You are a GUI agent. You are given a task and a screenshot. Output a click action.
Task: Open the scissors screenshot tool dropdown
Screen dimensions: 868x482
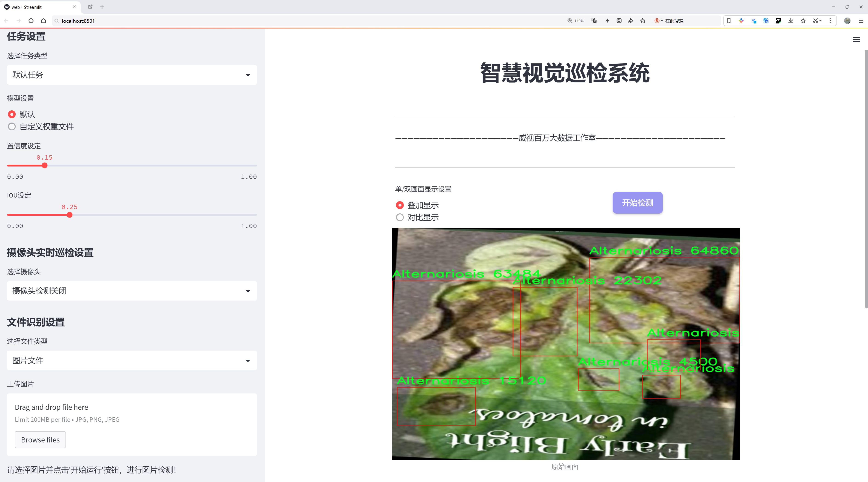tap(817, 21)
